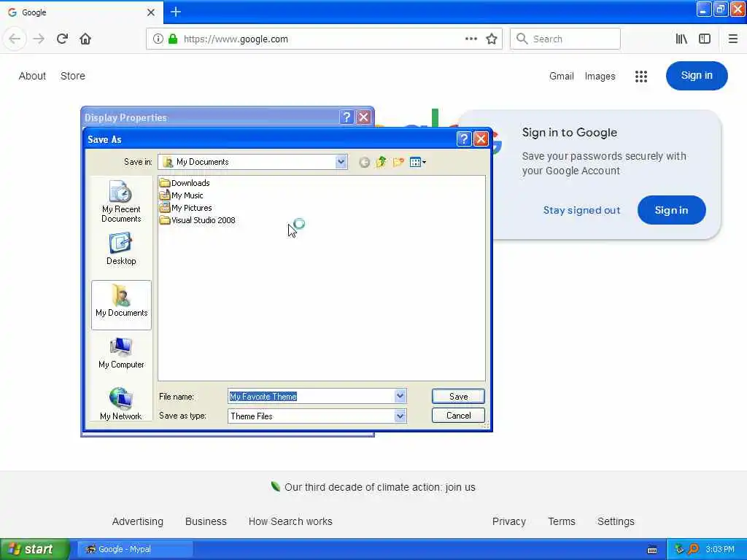
Task: Open My Network in places bar
Action: pyautogui.click(x=121, y=404)
